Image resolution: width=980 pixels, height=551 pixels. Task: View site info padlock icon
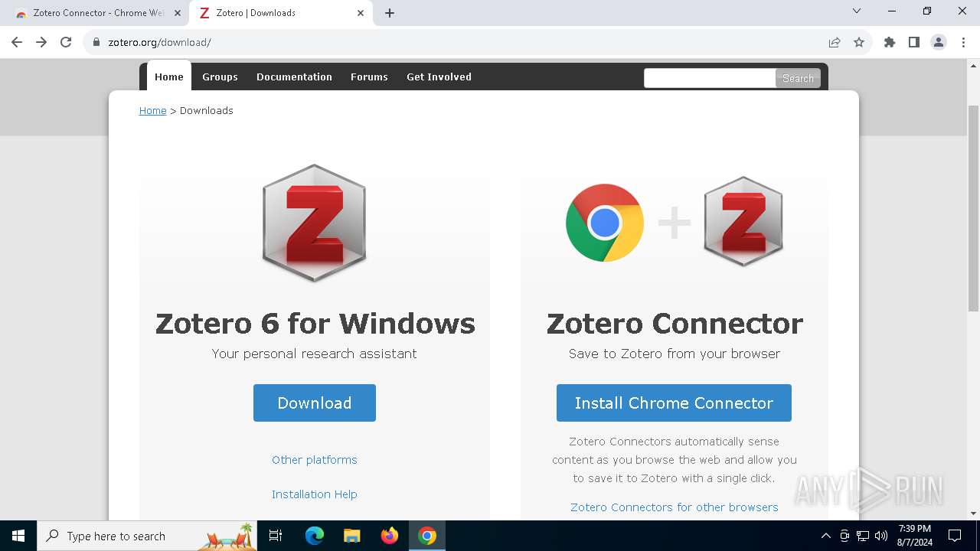click(96, 42)
